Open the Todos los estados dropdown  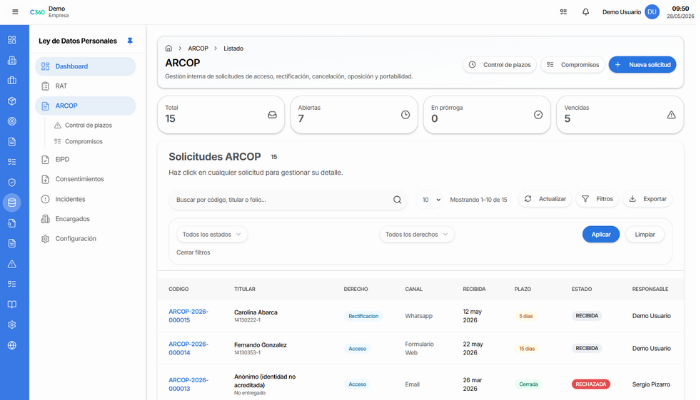[x=212, y=234]
